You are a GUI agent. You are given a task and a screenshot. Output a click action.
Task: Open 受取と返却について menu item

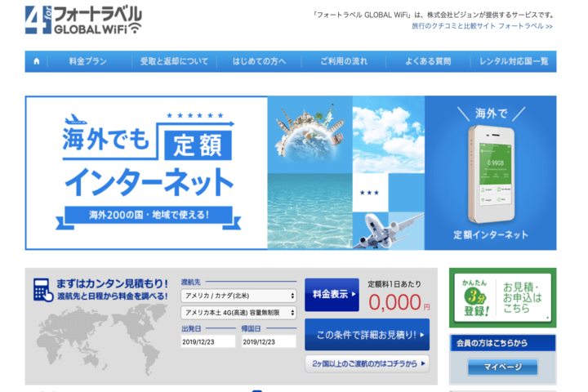click(173, 61)
